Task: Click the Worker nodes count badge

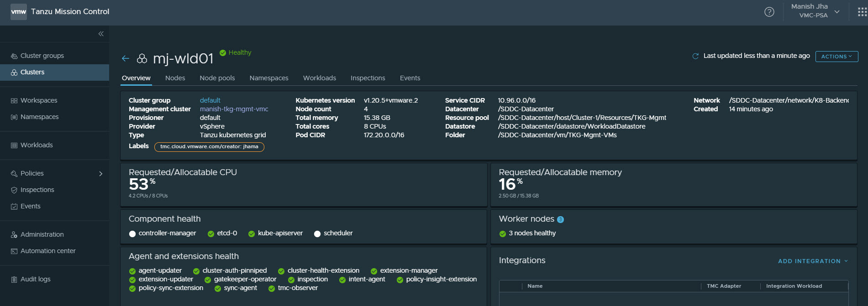Action: coord(561,220)
